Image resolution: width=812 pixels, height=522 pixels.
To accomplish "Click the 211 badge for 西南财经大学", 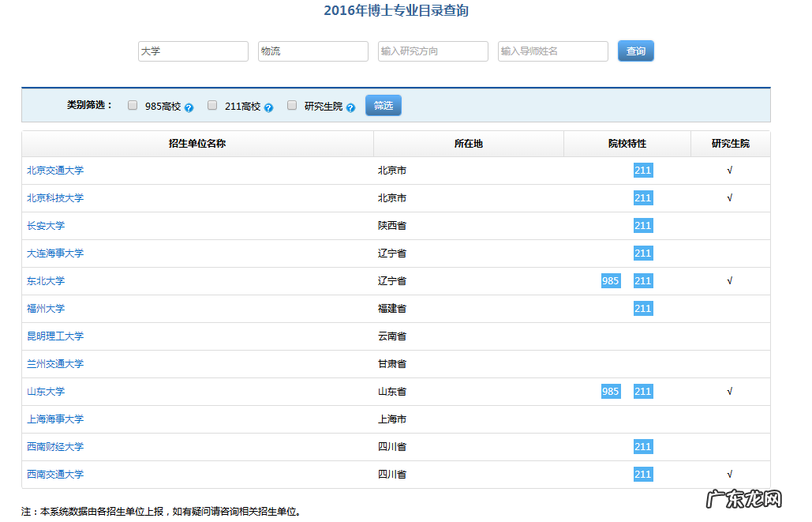I will coord(642,446).
